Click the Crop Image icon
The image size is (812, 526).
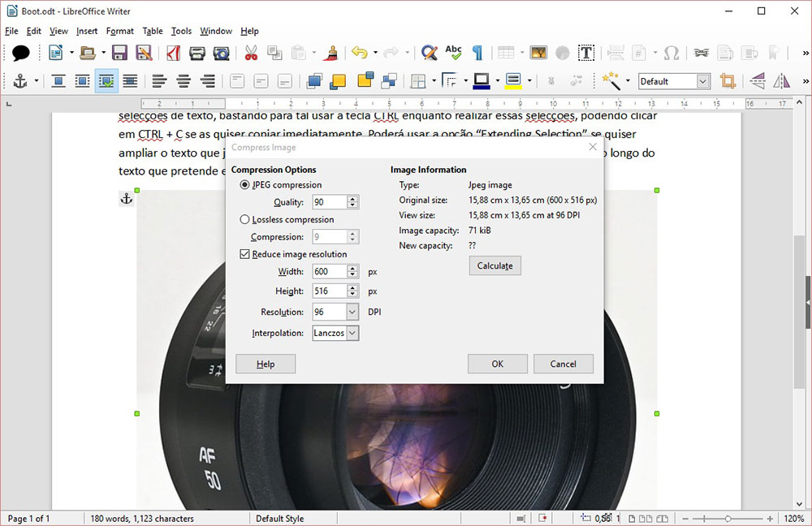click(728, 81)
